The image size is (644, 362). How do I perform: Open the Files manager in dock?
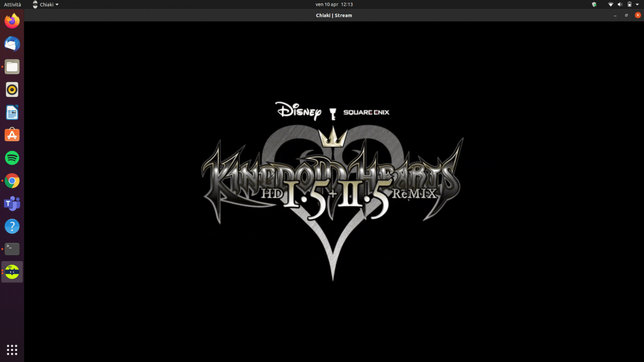(12, 67)
